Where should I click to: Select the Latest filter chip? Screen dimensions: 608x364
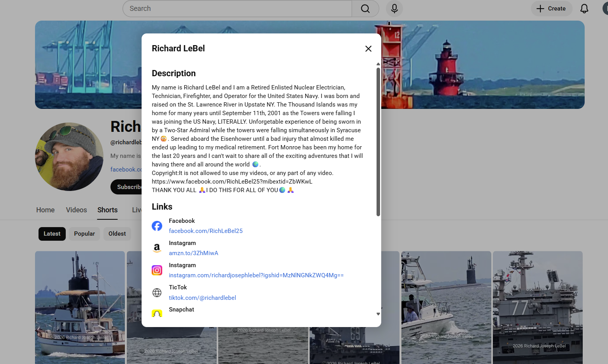pos(52,234)
